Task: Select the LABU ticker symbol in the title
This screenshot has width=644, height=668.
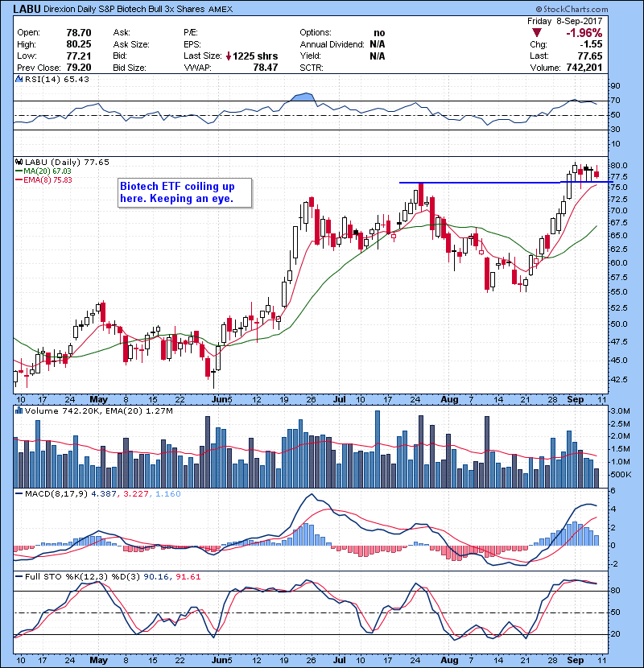Action: (27, 9)
